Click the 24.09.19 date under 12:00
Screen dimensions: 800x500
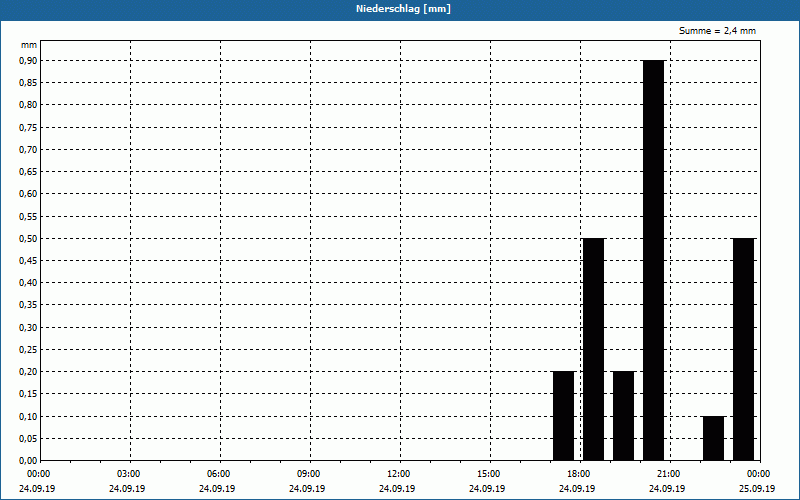tap(397, 489)
